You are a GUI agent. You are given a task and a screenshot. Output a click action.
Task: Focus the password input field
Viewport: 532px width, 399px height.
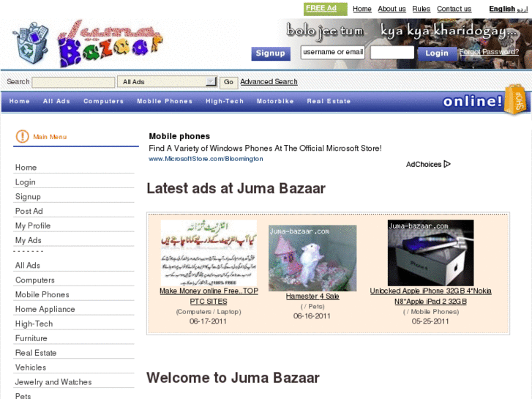392,52
